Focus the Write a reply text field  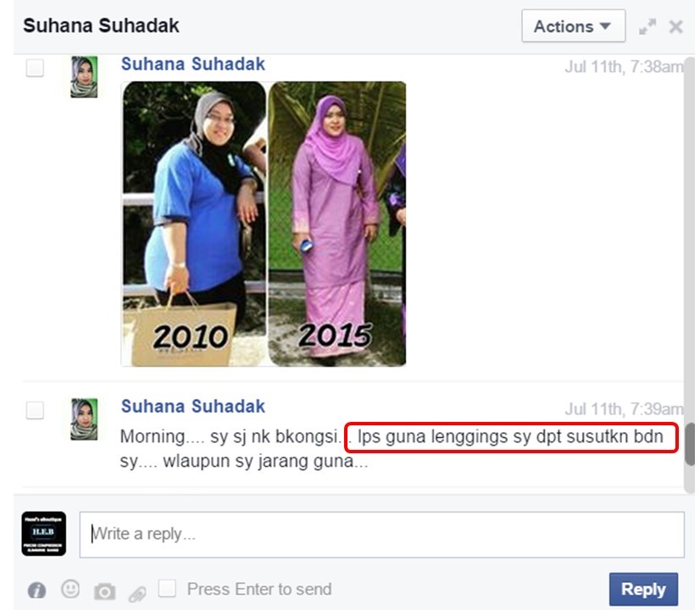pos(381,534)
